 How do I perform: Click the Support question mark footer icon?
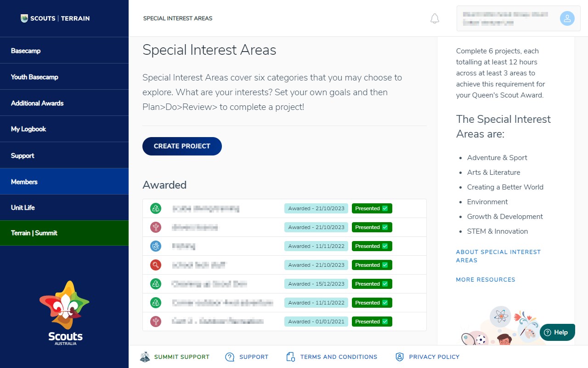230,357
